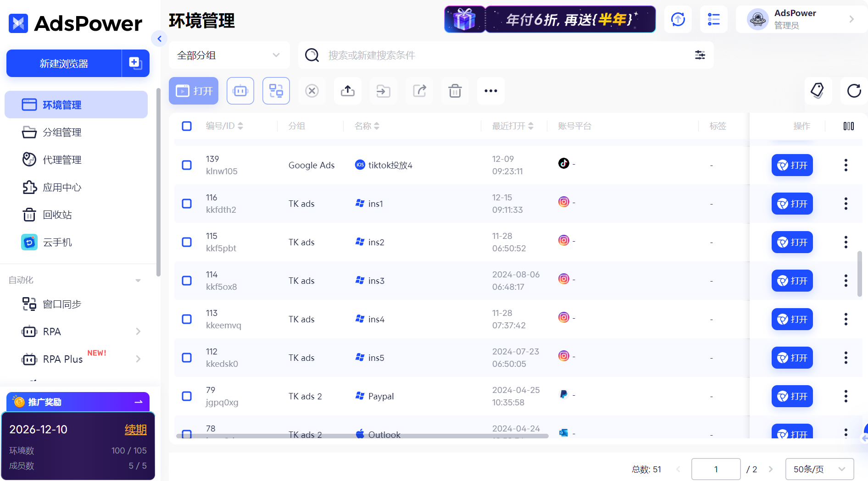Click the window sync icon in the toolbar
This screenshot has height=481, width=868.
pyautogui.click(x=276, y=91)
